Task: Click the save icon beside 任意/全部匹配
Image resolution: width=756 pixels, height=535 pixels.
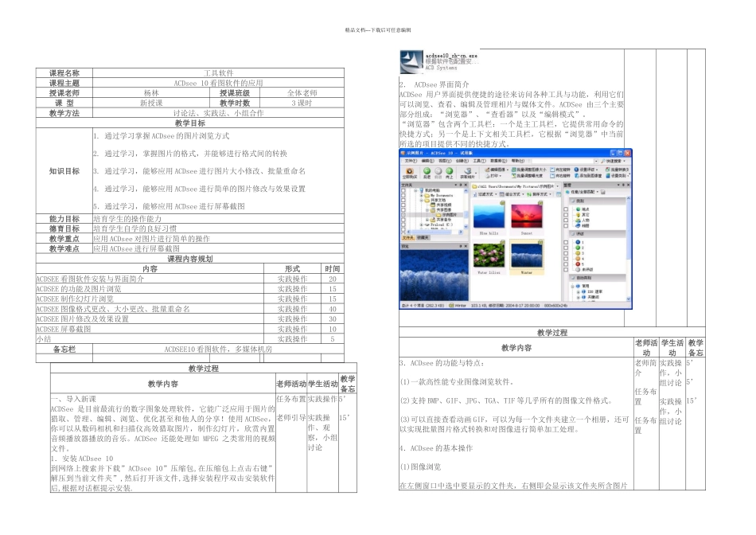Action: pos(602,192)
